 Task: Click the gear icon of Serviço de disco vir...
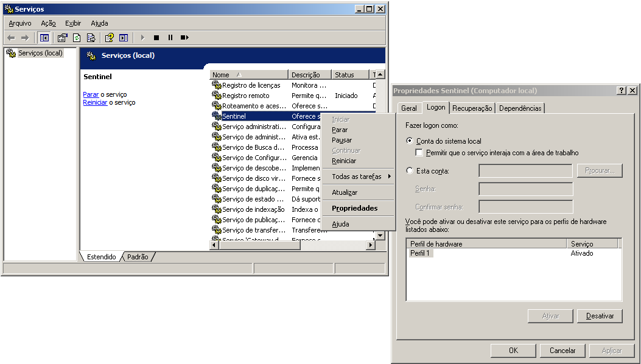point(216,178)
